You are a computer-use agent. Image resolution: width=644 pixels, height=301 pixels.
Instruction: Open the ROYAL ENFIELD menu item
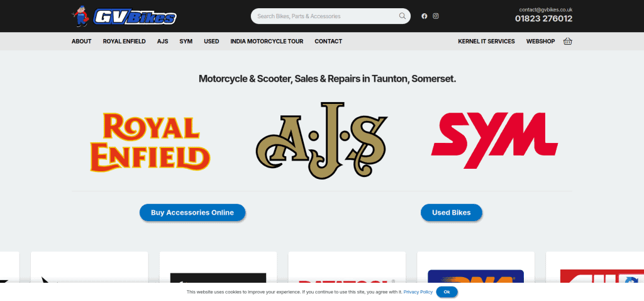(x=124, y=41)
